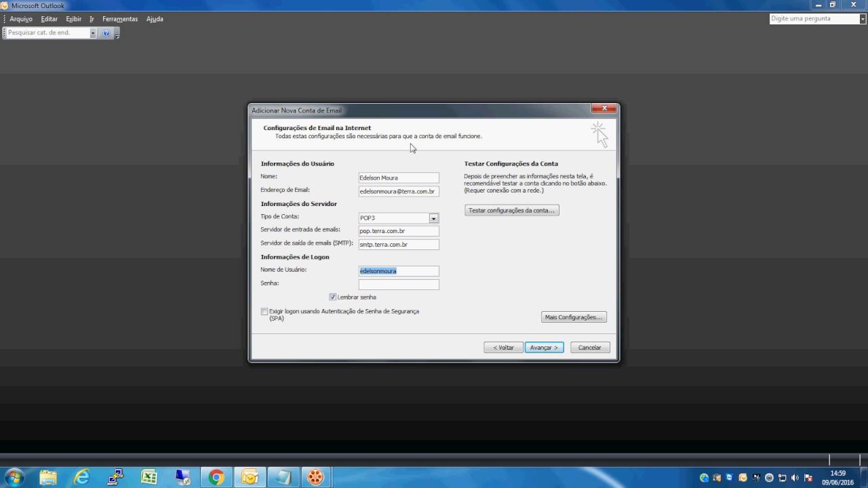Viewport: 868px width, 488px height.
Task: Switch to Google Chrome on the taskbar
Action: point(216,477)
